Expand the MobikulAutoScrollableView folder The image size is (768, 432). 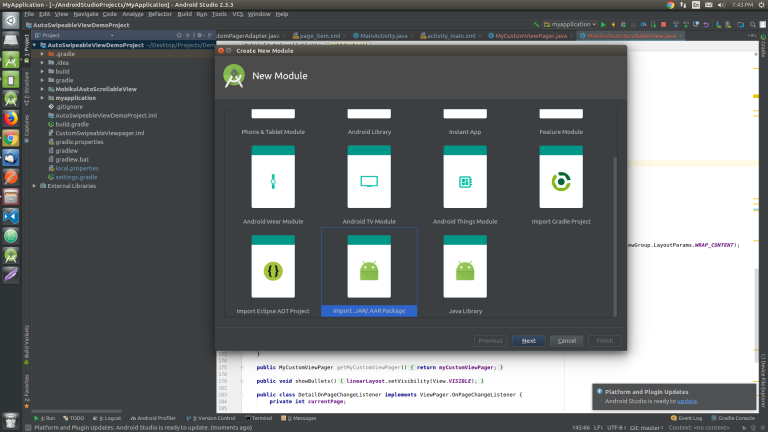[x=43, y=89]
